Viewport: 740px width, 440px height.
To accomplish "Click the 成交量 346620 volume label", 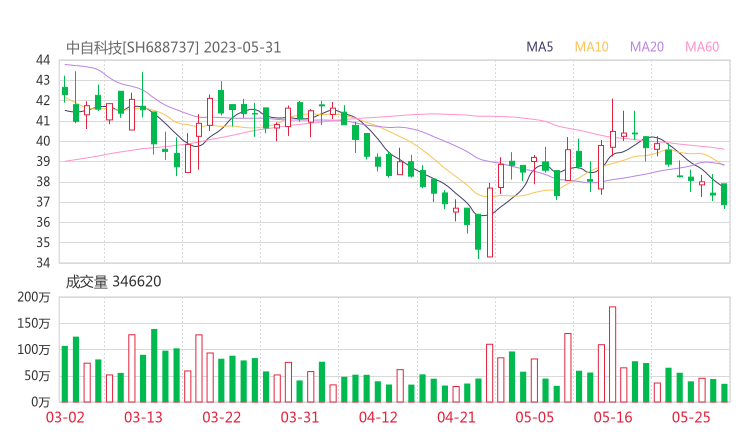I will pos(113,282).
